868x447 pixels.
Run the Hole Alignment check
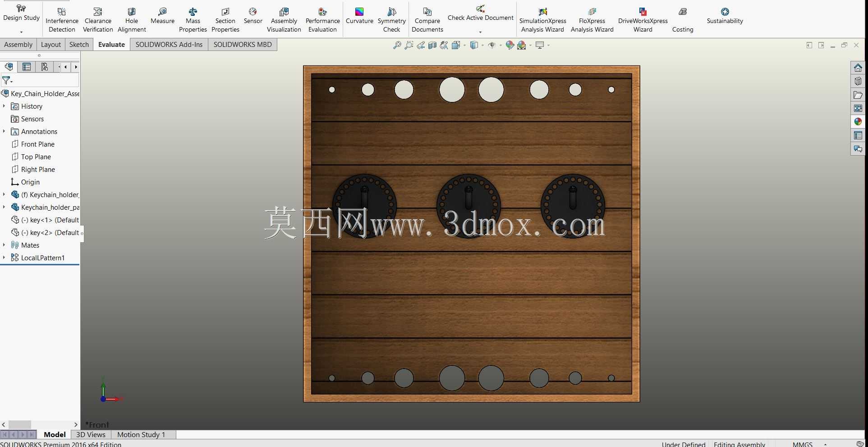pos(132,20)
